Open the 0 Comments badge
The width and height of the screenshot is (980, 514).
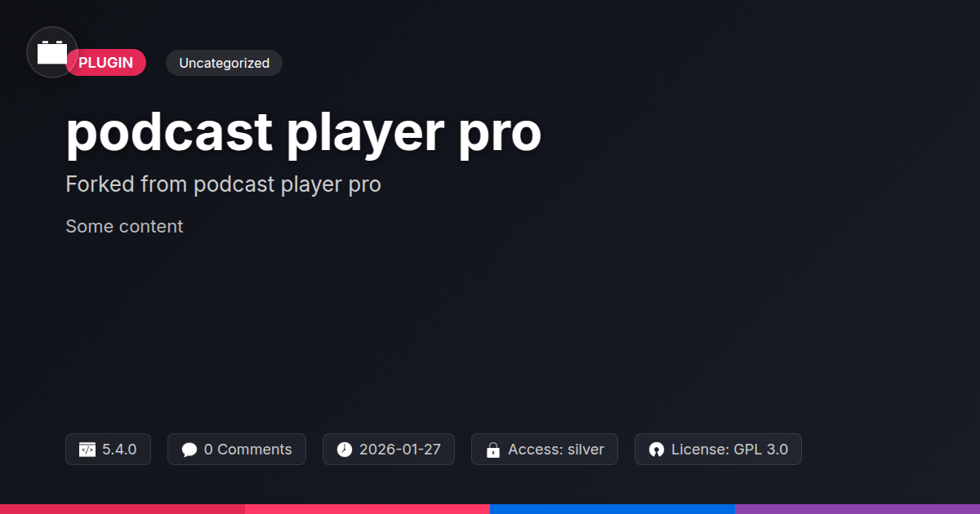pos(237,450)
